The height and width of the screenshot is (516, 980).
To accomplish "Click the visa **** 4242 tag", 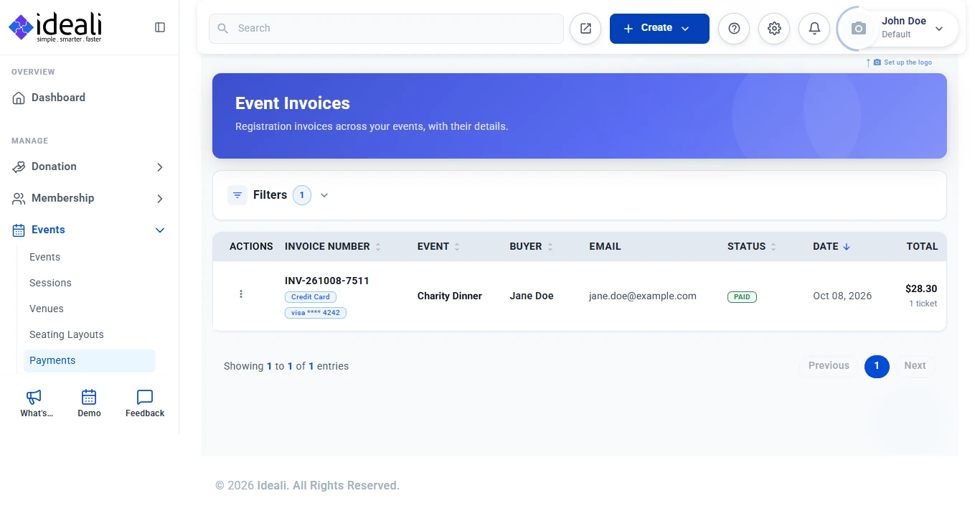I will (x=316, y=313).
